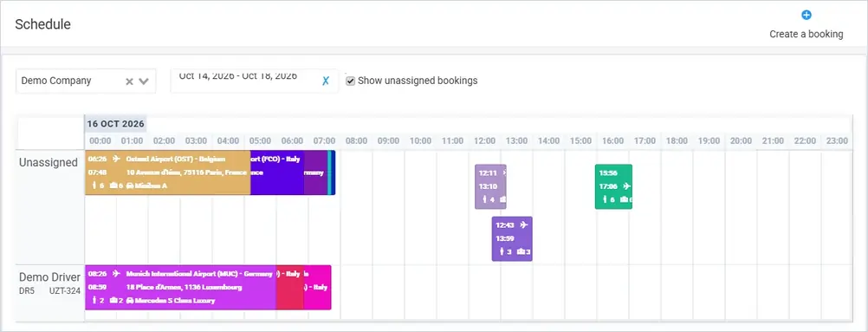Click the passenger icon in the Minibus A booking

[x=94, y=186]
